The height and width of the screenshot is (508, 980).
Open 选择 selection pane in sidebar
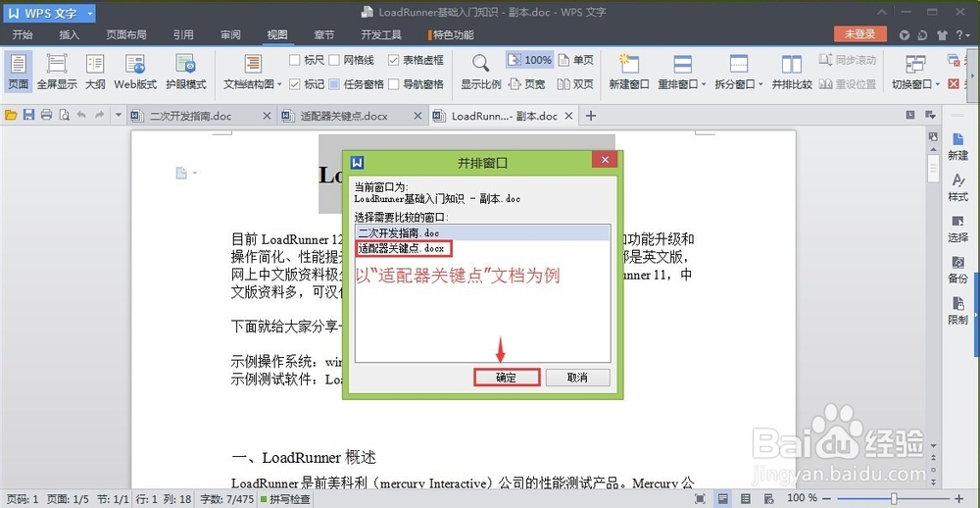pos(957,229)
